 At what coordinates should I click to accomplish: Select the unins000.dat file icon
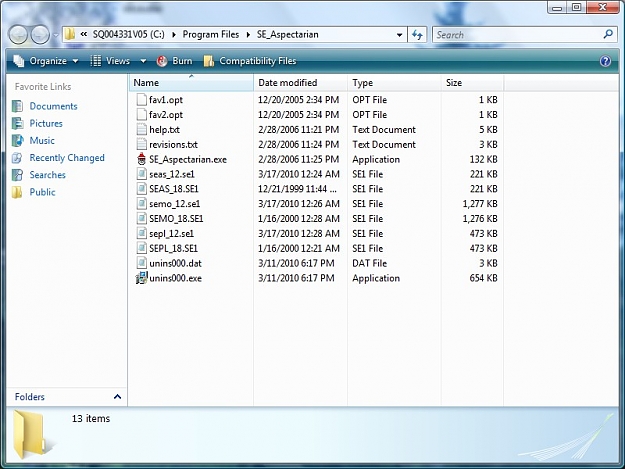point(142,263)
